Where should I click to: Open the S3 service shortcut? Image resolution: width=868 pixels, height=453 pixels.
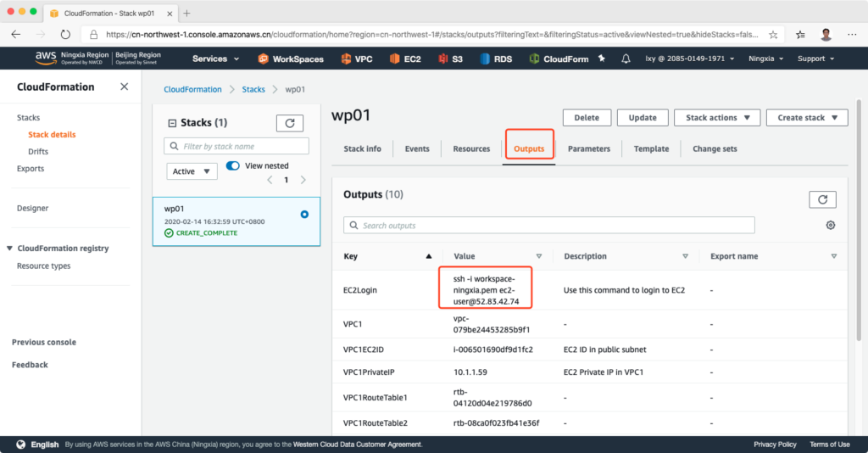click(x=450, y=59)
